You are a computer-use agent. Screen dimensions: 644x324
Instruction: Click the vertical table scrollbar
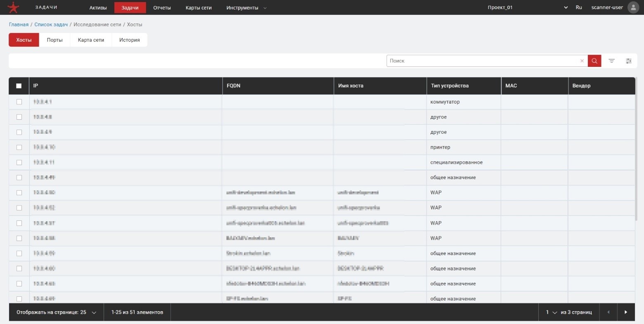637,149
